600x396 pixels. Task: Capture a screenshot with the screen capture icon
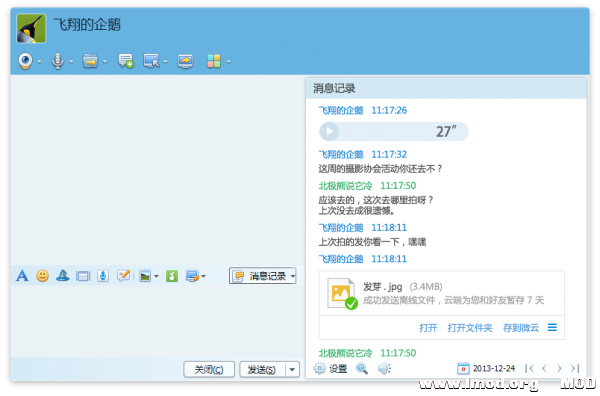(192, 276)
